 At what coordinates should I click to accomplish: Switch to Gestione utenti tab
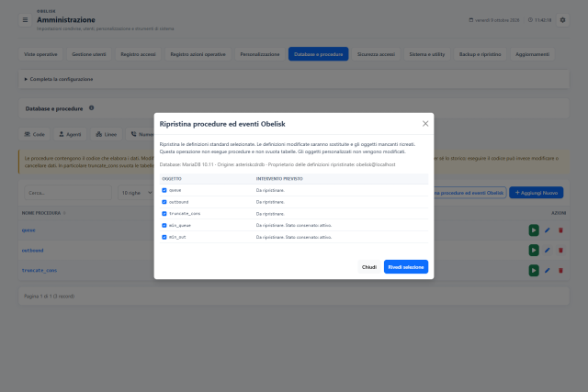point(89,54)
